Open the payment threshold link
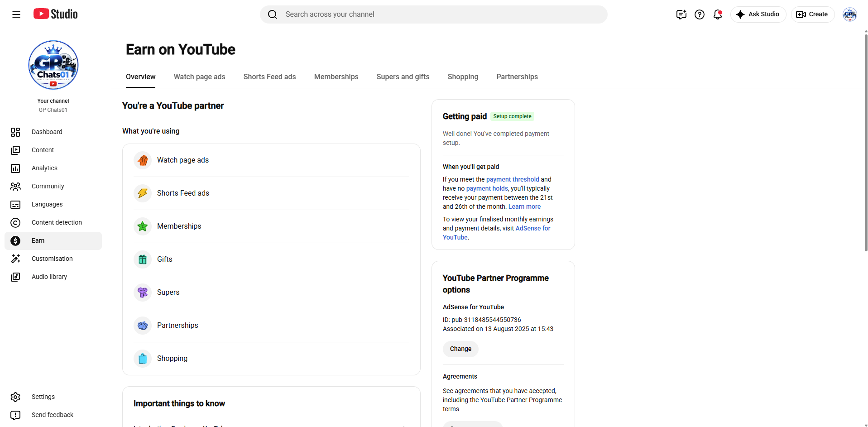This screenshot has height=427, width=868. pos(513,179)
